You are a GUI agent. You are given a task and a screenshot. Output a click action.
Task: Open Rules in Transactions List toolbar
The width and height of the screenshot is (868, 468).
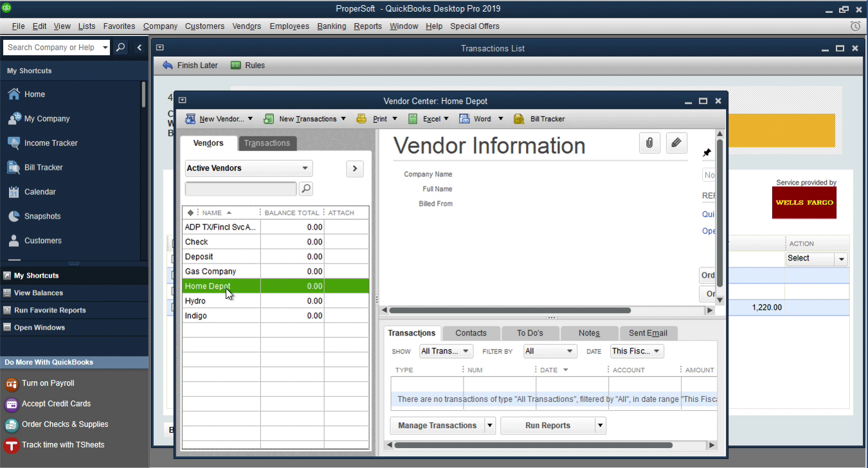click(x=248, y=66)
